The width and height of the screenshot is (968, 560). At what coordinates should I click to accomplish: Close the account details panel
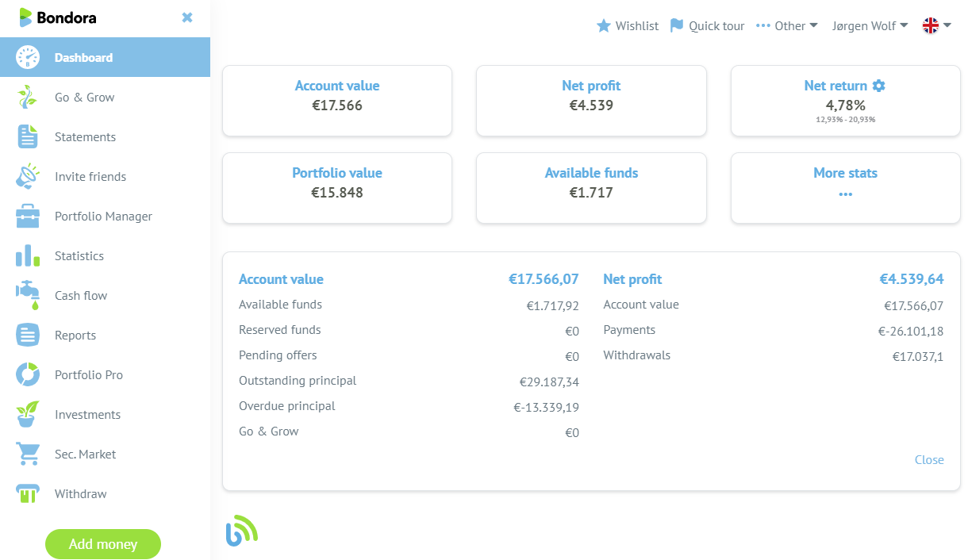pos(929,459)
